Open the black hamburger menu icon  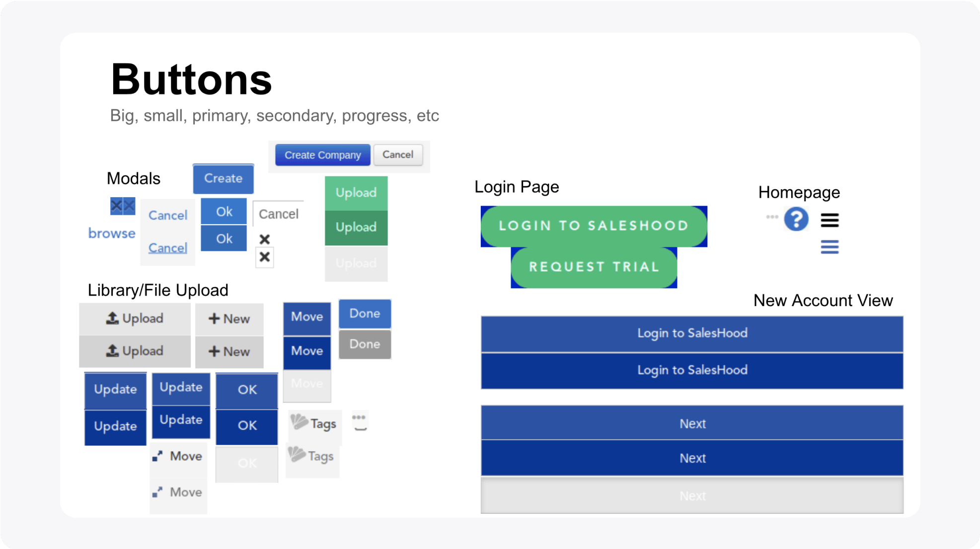[829, 220]
